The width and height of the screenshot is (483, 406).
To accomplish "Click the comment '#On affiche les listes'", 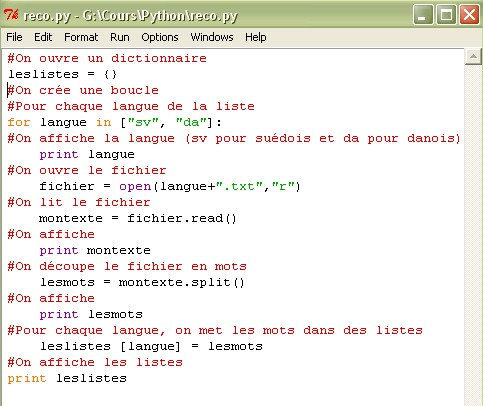I will [95, 362].
